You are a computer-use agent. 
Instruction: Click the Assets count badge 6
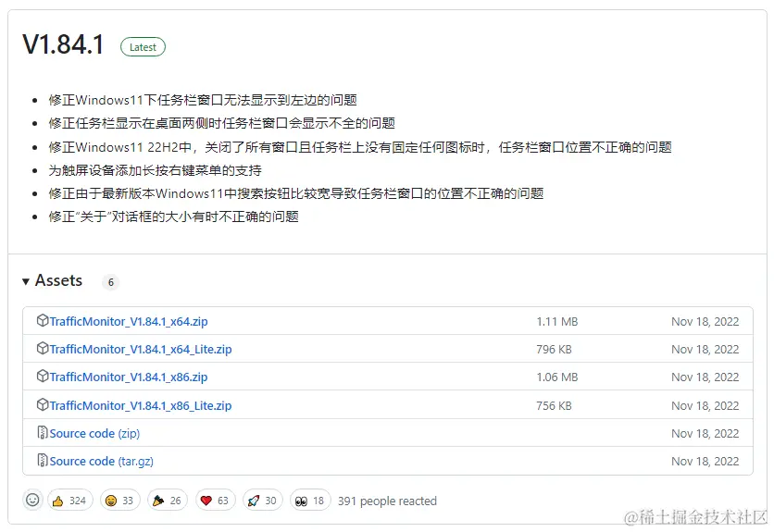[x=110, y=282]
